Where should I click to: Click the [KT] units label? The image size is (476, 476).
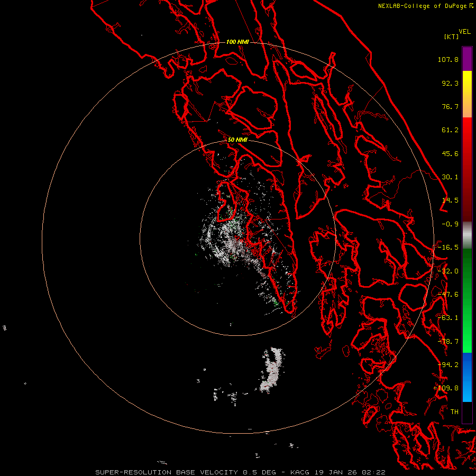click(452, 36)
